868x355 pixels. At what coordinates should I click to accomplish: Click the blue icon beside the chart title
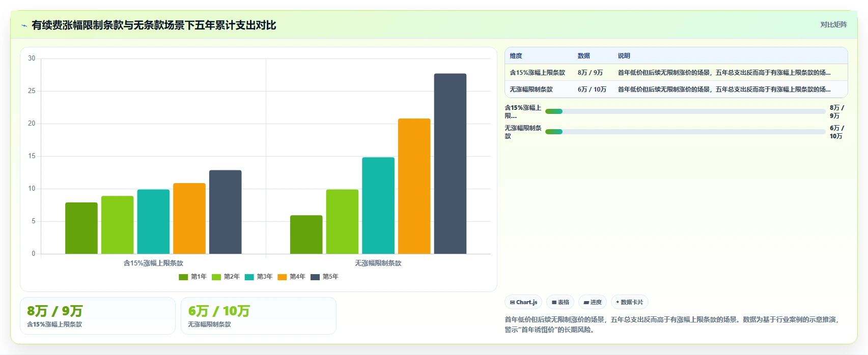24,25
